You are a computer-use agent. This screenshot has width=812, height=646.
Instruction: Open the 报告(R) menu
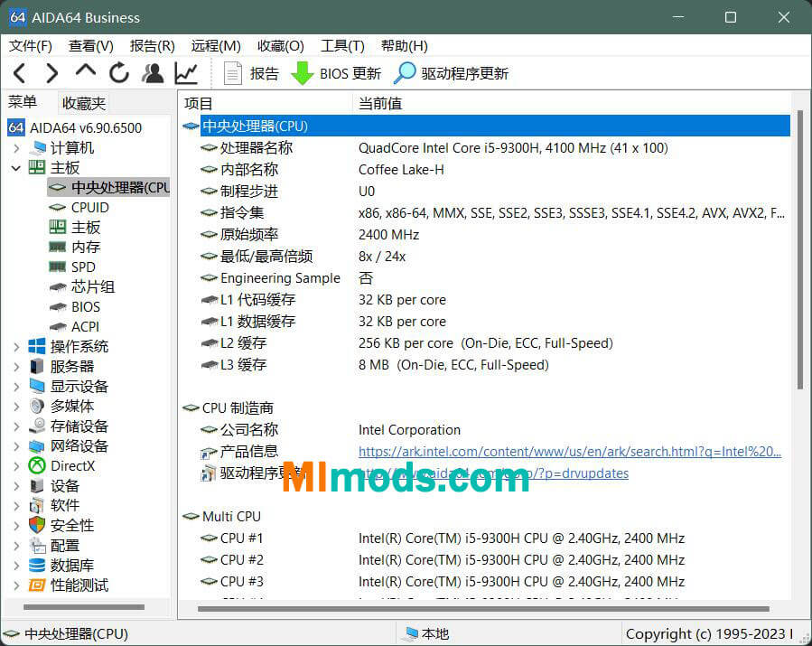click(153, 46)
